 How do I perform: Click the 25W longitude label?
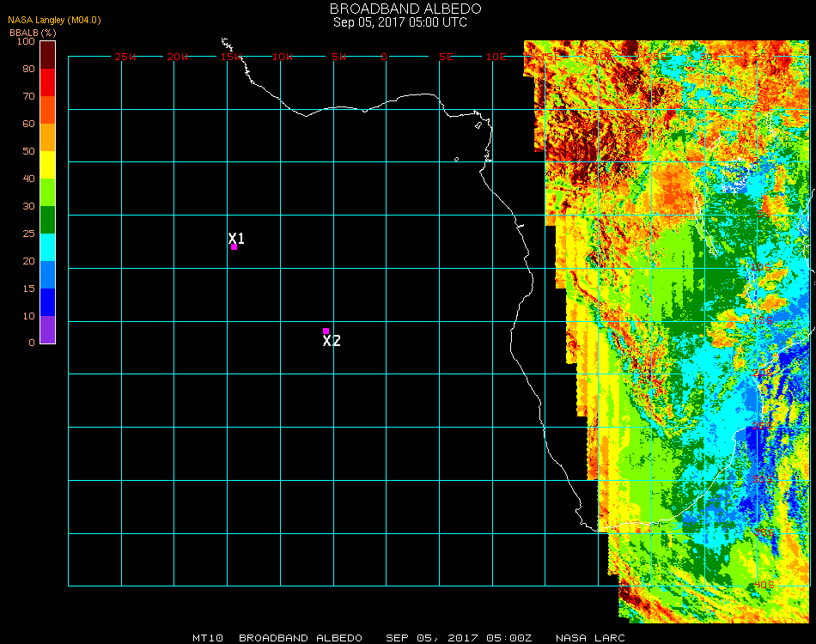125,57
